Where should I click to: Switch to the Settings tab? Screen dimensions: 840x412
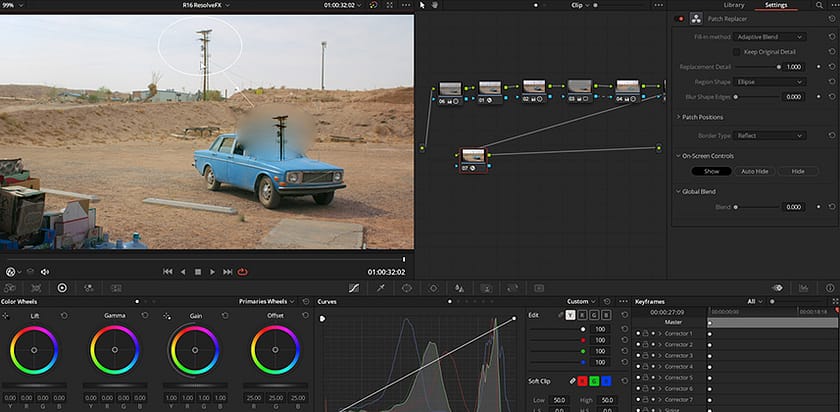776,5
